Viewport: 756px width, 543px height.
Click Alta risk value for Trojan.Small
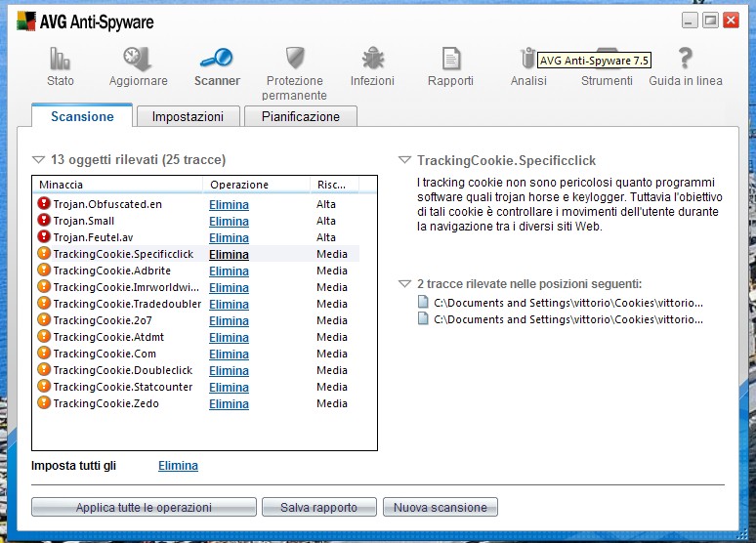coord(326,221)
